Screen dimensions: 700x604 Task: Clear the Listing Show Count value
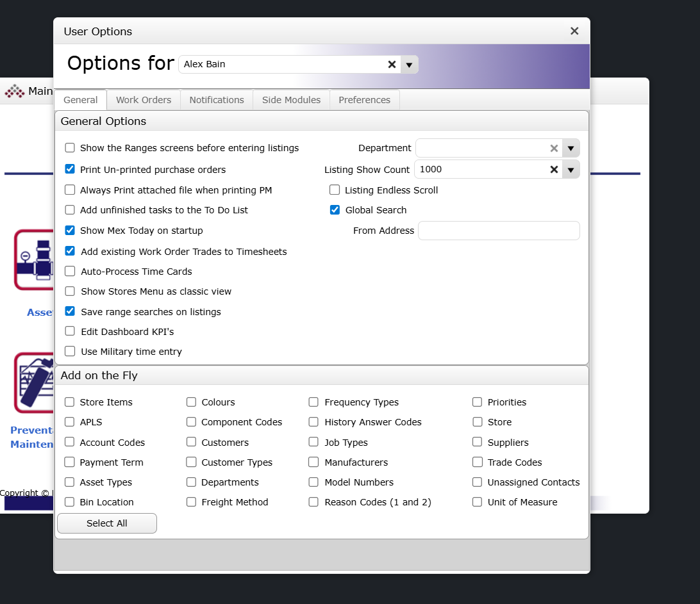pyautogui.click(x=554, y=170)
